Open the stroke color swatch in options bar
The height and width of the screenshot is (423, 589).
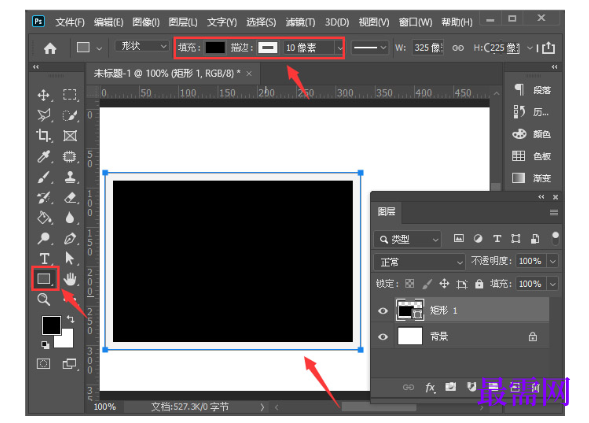pos(268,48)
